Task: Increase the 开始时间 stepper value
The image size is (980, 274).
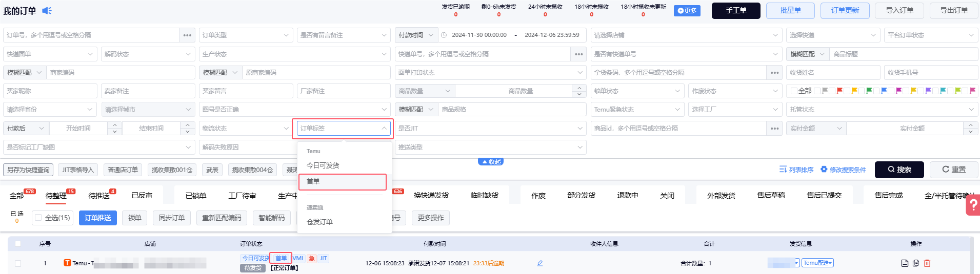Action: 114,125
